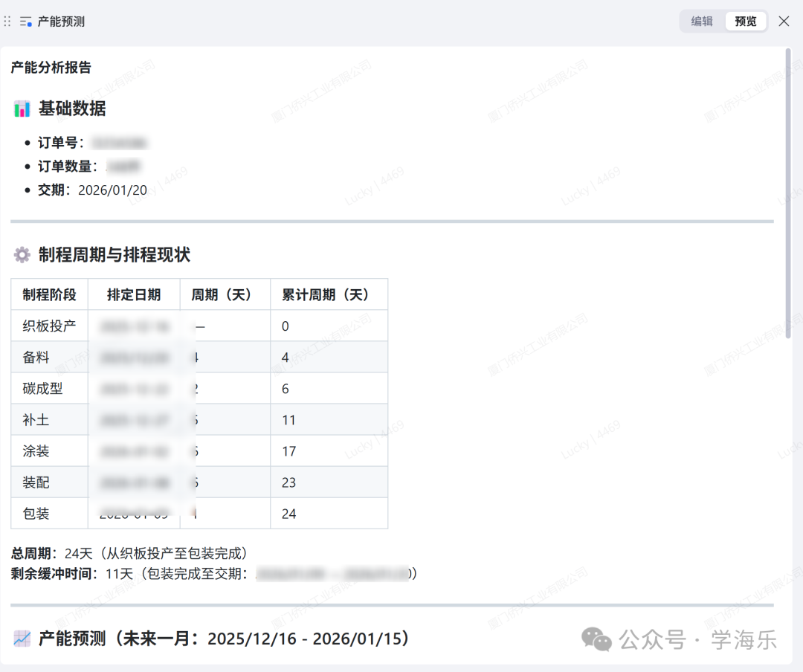
Task: Click the 基础数据 heading text
Action: click(x=72, y=109)
